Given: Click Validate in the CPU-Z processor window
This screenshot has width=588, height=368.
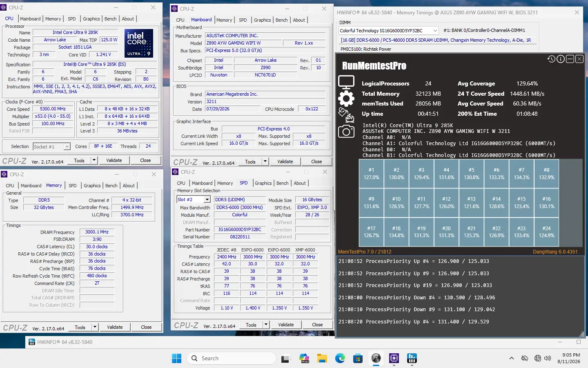Looking at the screenshot, I should coord(114,160).
